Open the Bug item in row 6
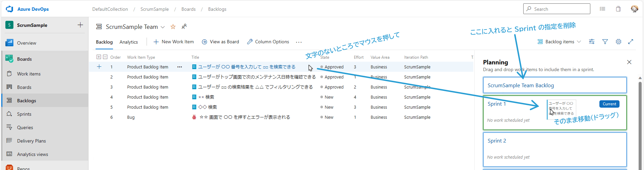Image resolution: width=644 pixels, height=170 pixels. 245,117
